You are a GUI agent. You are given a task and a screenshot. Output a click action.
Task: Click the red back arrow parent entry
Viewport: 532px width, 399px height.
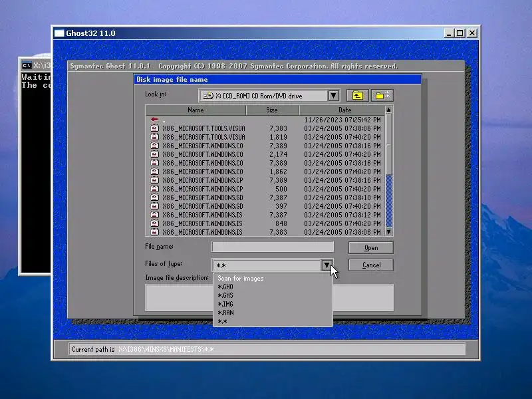[154, 120]
